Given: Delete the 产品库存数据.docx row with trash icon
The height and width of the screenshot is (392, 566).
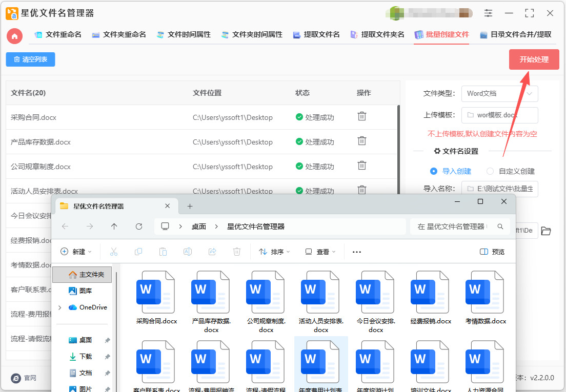Looking at the screenshot, I should click(x=361, y=141).
